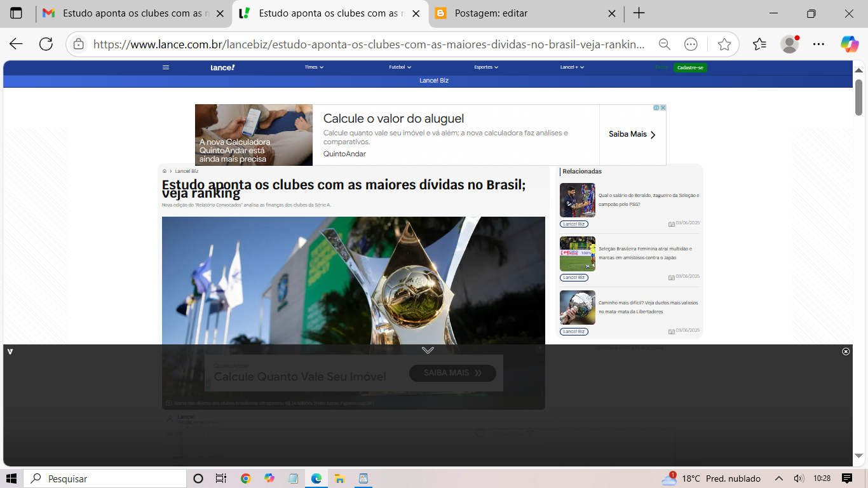Click Lance! Biz tag under Libertadores article
This screenshot has height=488, width=868.
click(x=574, y=332)
